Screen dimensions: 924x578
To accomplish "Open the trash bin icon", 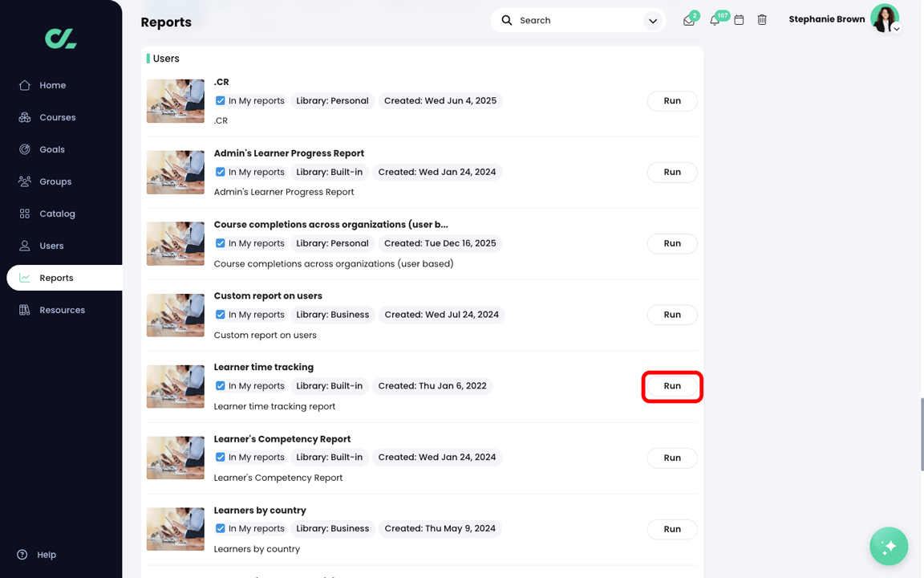I will (762, 20).
